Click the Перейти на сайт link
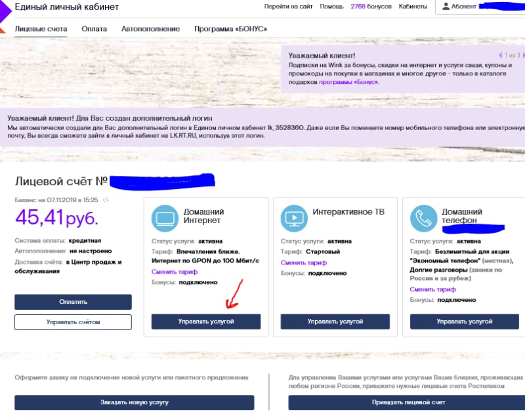 click(x=288, y=7)
